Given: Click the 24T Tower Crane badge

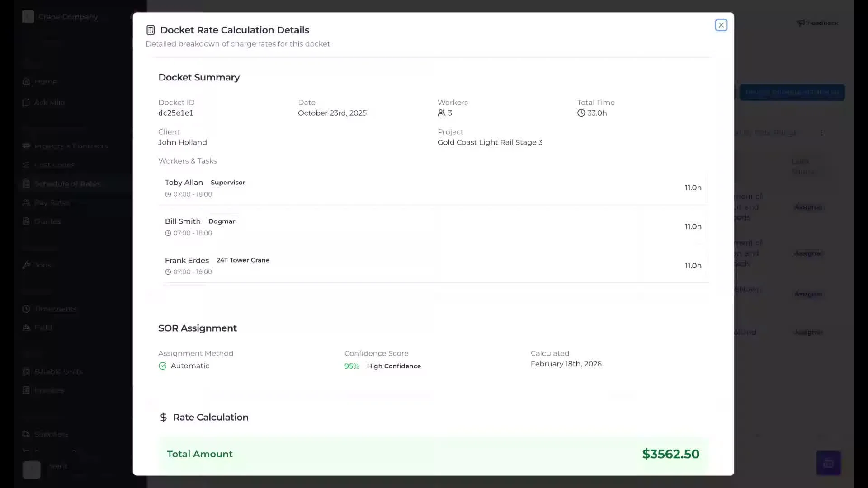Looking at the screenshot, I should 243,260.
